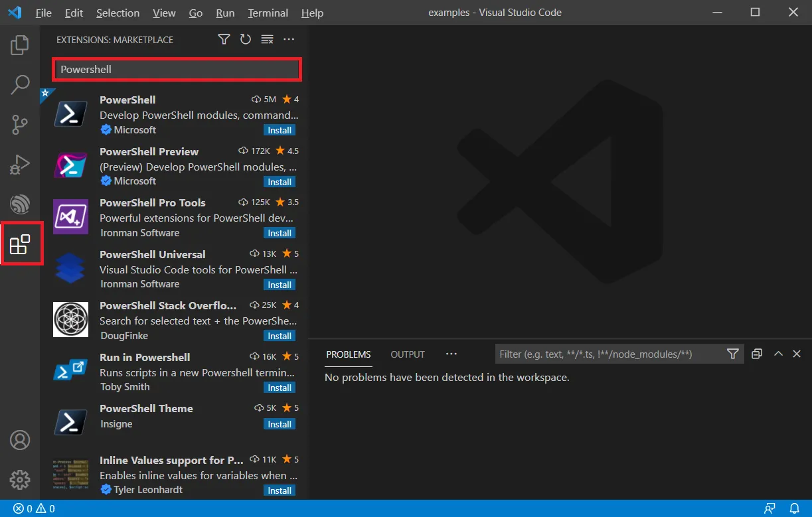Open Source Control view
This screenshot has height=517, width=812.
click(x=20, y=124)
